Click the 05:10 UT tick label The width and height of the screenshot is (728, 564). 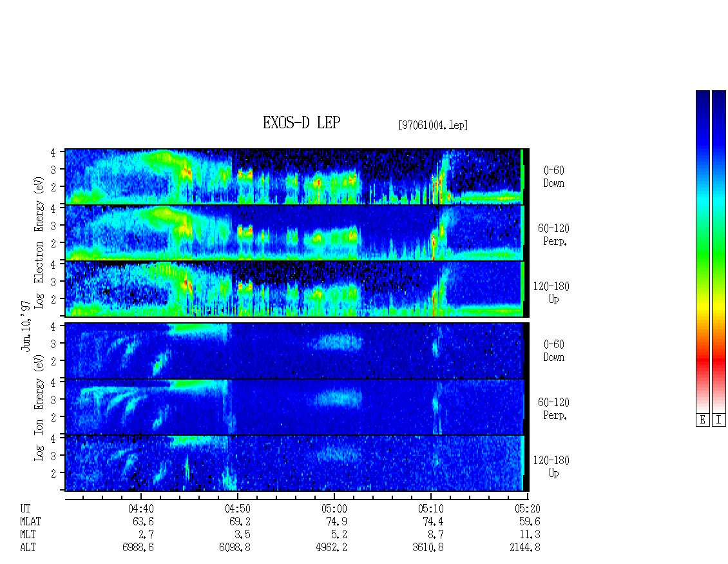coord(430,509)
